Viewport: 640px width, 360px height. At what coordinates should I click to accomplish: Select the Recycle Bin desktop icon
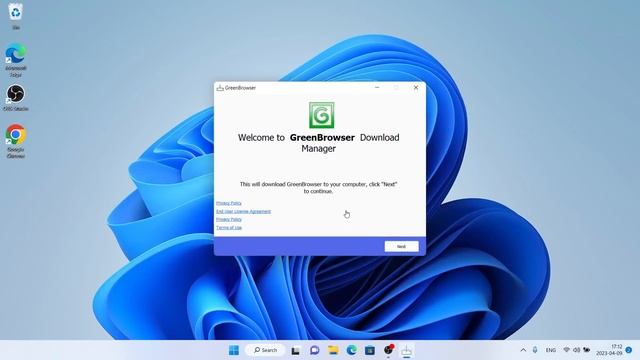[16, 16]
